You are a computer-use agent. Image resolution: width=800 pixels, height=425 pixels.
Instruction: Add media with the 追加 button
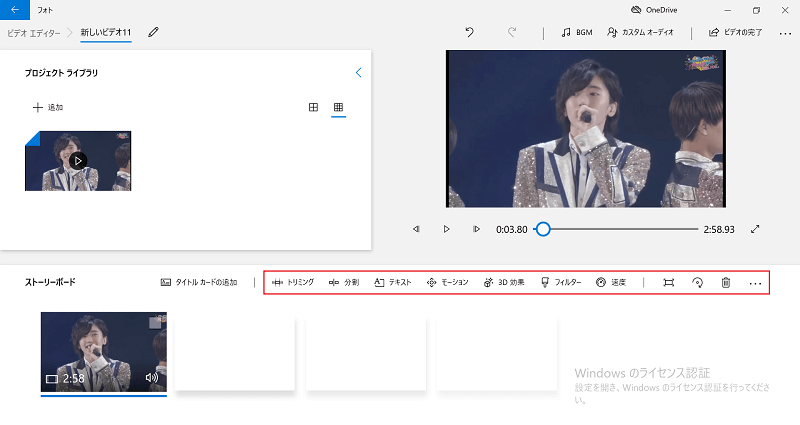pyautogui.click(x=48, y=107)
